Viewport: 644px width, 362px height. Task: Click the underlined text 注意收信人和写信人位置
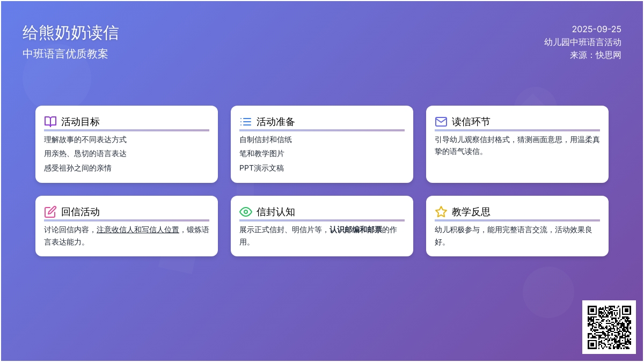(138, 230)
